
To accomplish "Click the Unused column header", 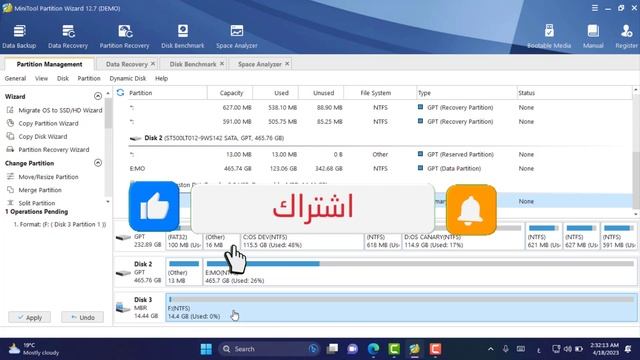I will click(x=323, y=93).
